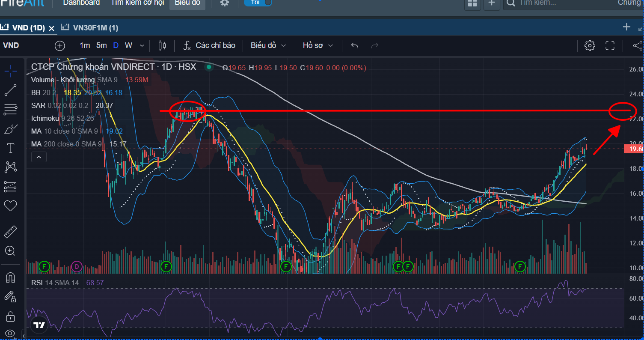Pick the Fibonacci retracement tool
Viewport: 644px width, 340px height.
pos(10,110)
